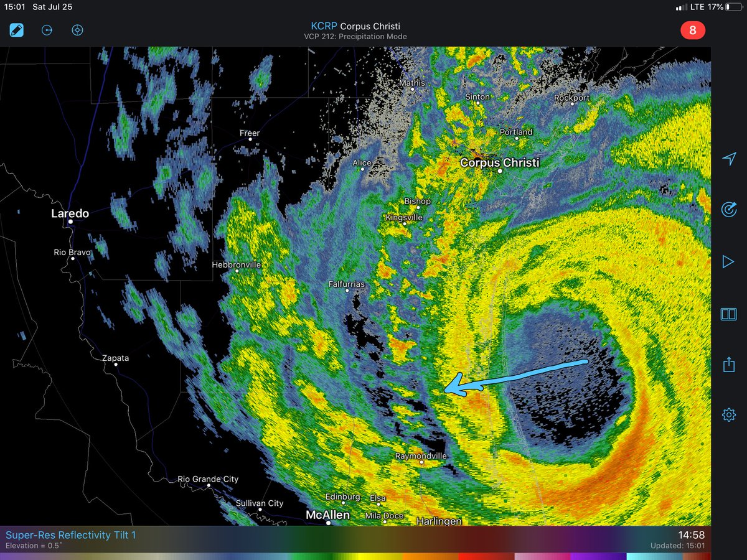Tap the Bishop map label

tap(417, 202)
